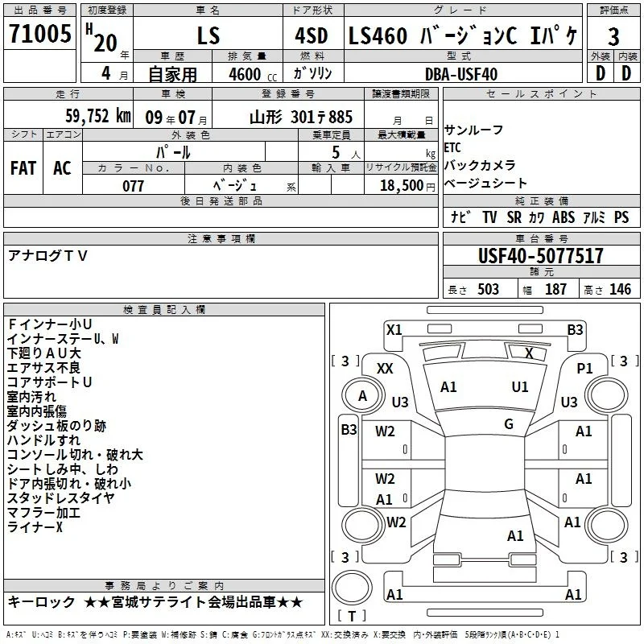Select the B3 mark at front-right corner
The width and height of the screenshot is (644, 644).
coord(575,330)
